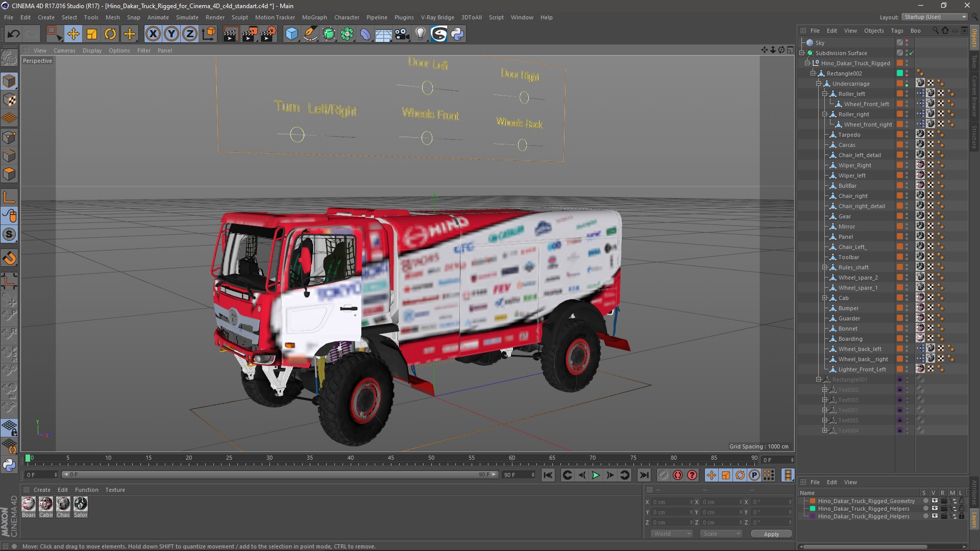The image size is (980, 551).
Task: Toggle X axis lock
Action: 153,34
